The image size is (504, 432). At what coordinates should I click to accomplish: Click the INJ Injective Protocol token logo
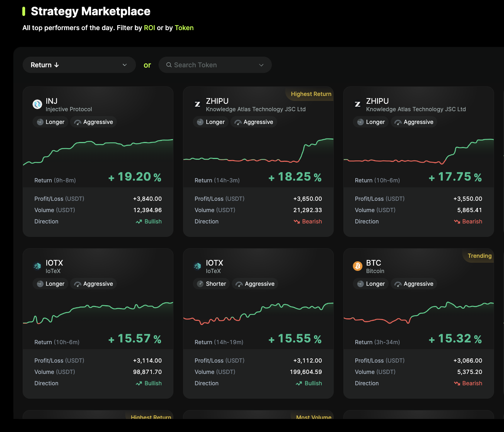coord(37,104)
